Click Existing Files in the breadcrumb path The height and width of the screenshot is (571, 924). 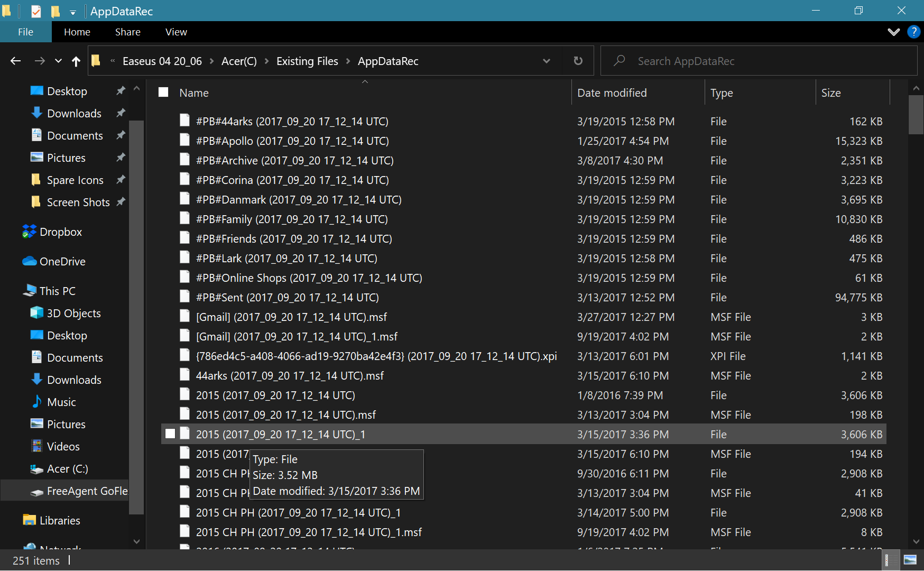coord(307,61)
